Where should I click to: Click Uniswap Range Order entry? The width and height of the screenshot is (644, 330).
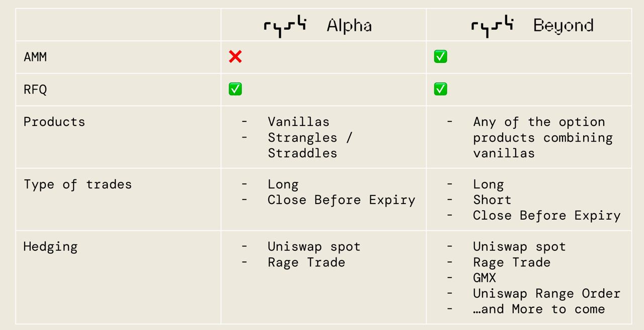[546, 293]
